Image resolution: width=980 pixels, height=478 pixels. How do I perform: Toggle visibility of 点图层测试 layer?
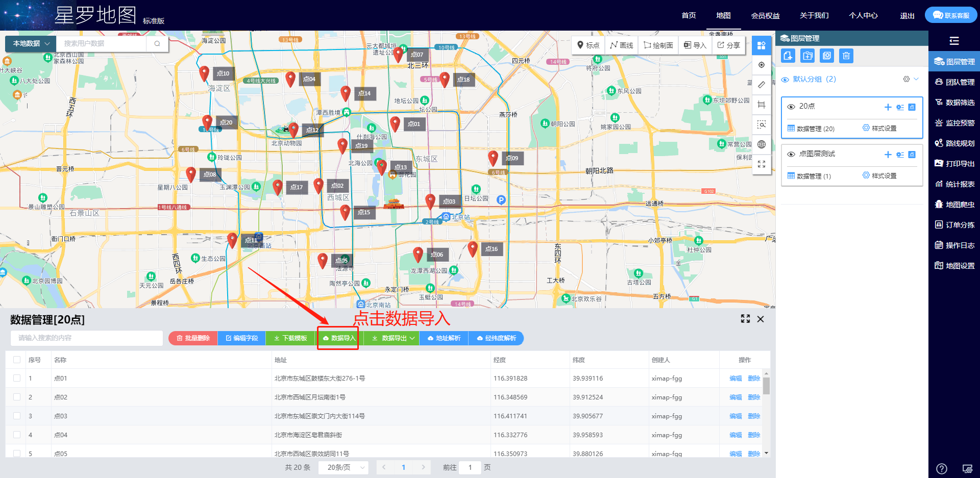[791, 154]
